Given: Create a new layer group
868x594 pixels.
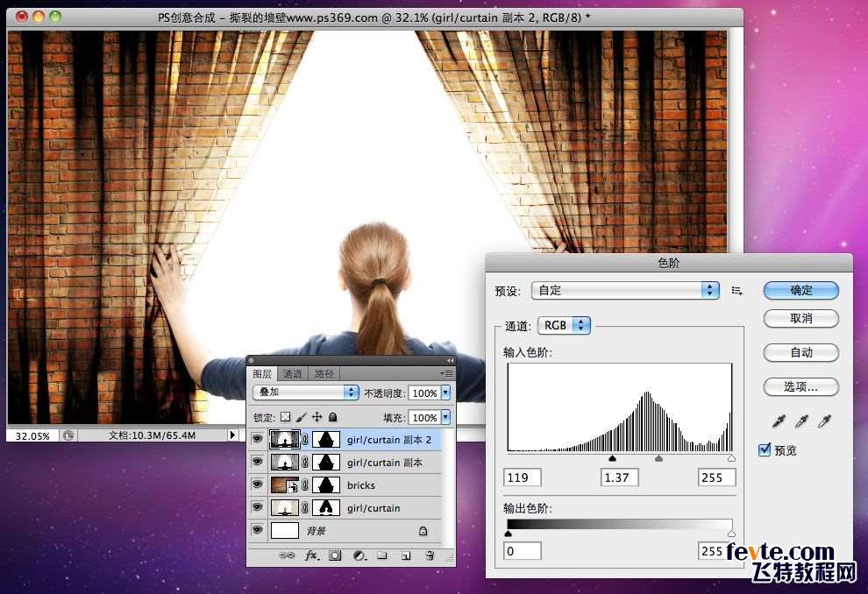Looking at the screenshot, I should (x=382, y=555).
